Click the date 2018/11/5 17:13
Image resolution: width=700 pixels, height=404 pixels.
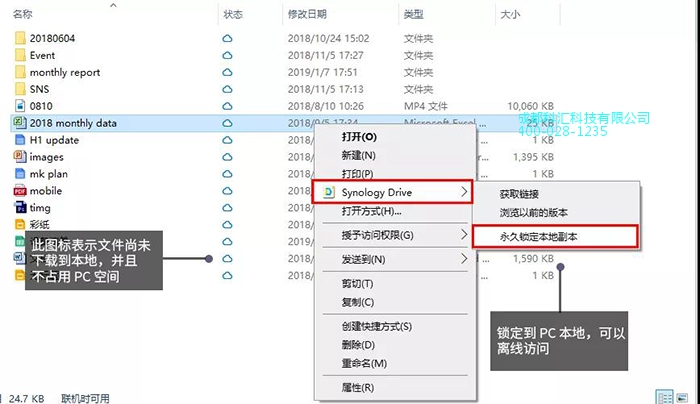(x=325, y=89)
